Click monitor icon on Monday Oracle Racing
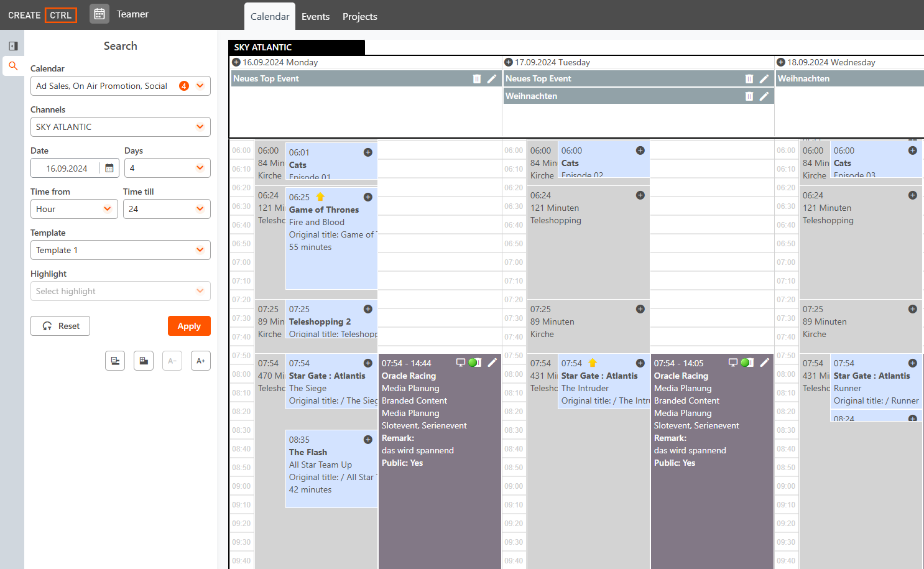This screenshot has width=924, height=569. pos(461,363)
